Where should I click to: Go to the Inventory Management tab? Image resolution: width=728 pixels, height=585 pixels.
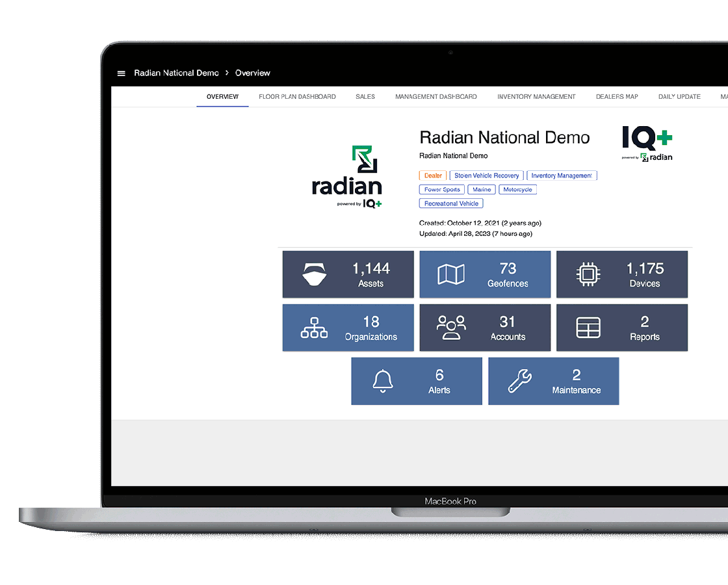(x=536, y=97)
